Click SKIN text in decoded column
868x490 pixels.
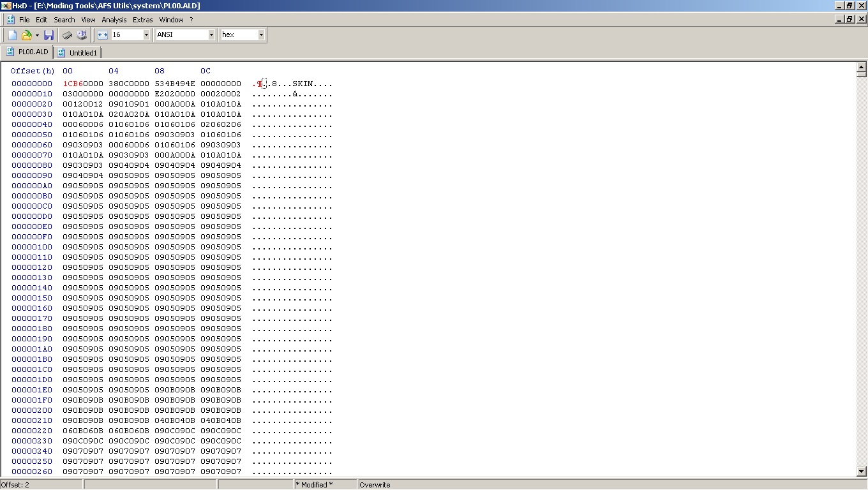click(303, 84)
